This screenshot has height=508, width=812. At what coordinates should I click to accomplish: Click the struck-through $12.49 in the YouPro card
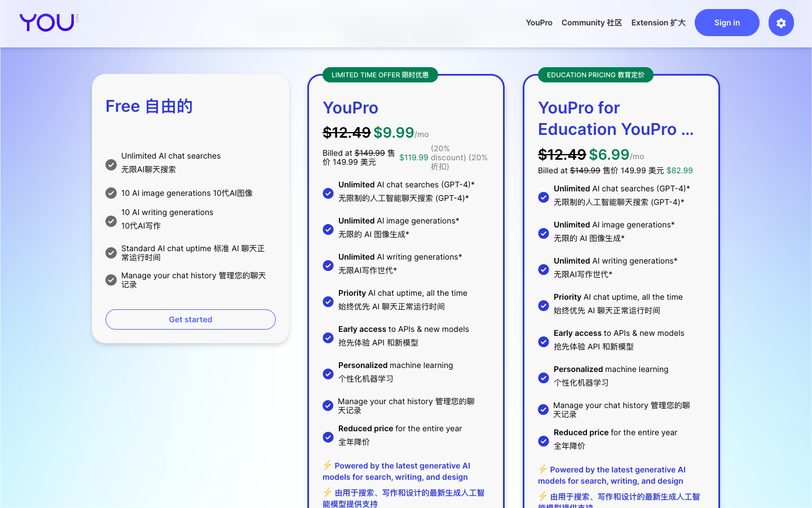(x=346, y=133)
